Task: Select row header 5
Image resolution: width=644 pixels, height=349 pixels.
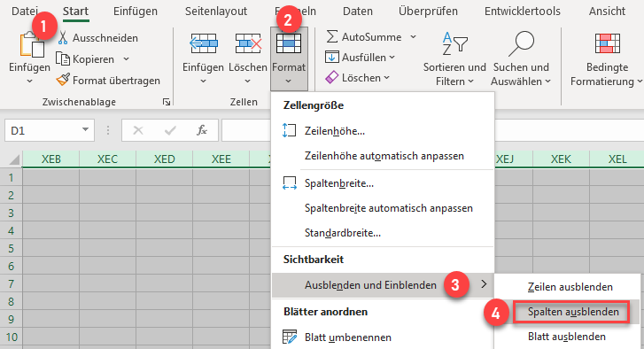Action: click(12, 248)
